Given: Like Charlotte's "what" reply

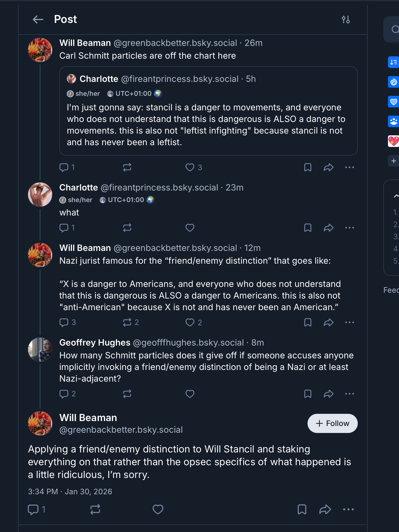Looking at the screenshot, I should pos(190,228).
